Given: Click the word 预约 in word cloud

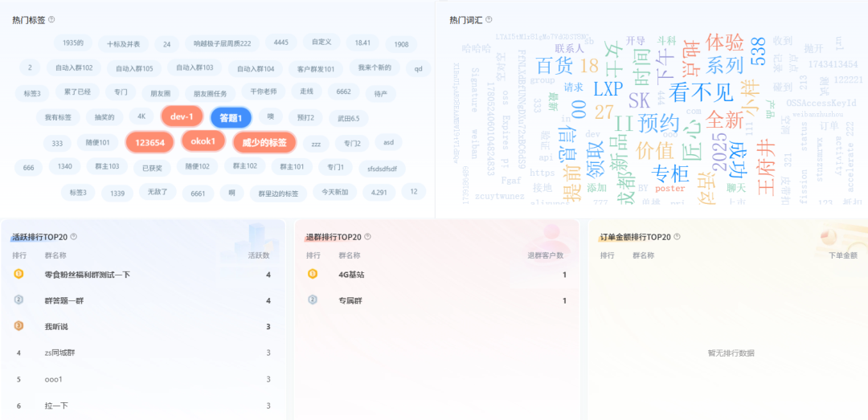Looking at the screenshot, I should pos(658,123).
